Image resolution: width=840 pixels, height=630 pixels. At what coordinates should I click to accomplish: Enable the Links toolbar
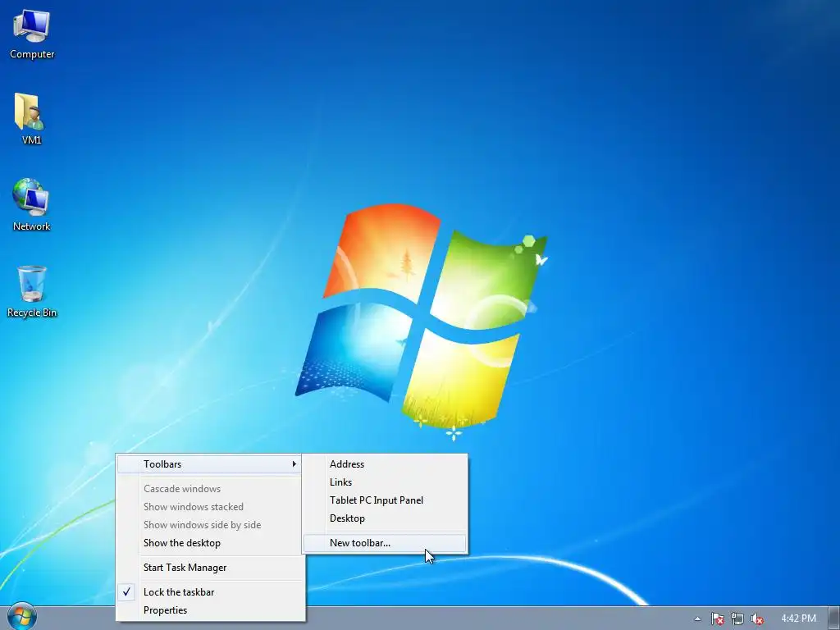tap(385, 482)
